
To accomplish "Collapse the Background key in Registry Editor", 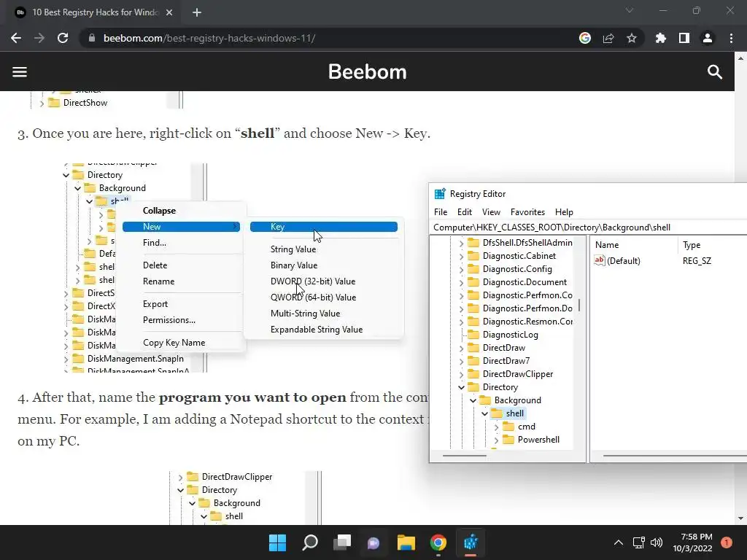I will [x=473, y=400].
